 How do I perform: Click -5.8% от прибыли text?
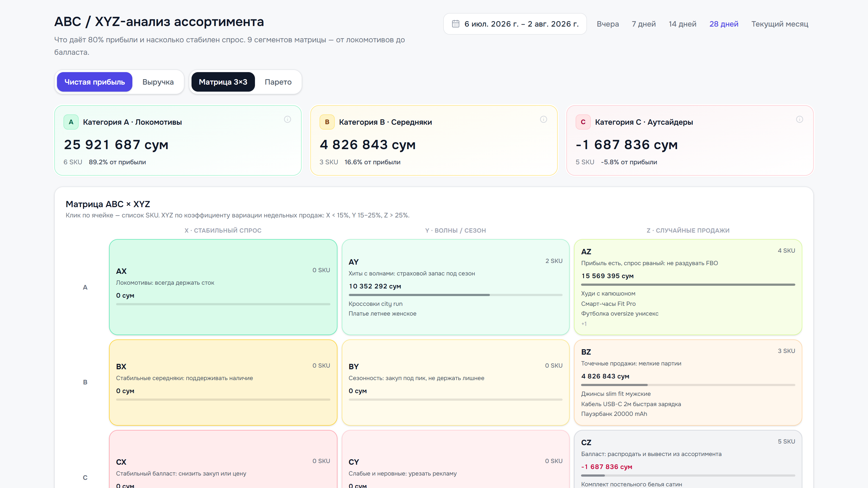[629, 162]
